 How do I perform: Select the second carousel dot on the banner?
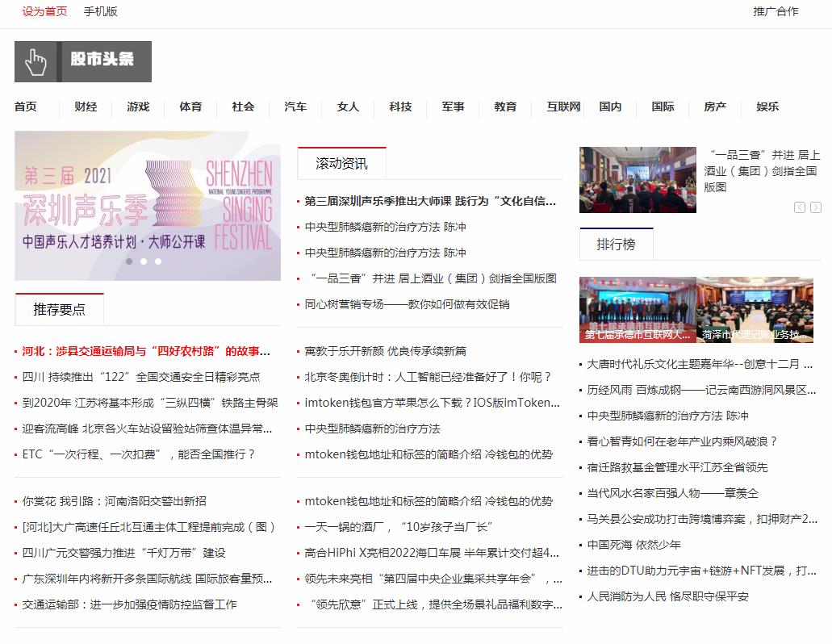click(x=144, y=261)
